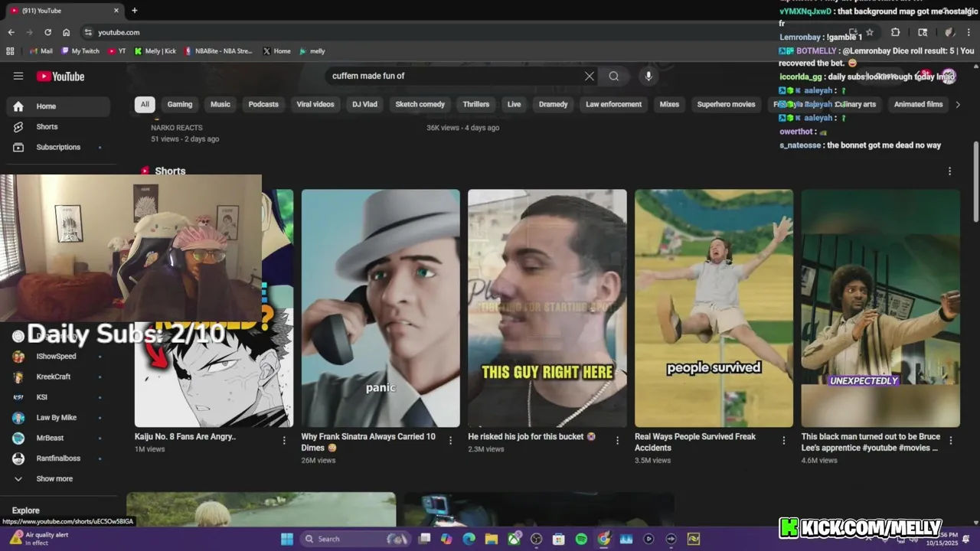
Task: Open options for the Frank Sinatra short
Action: (x=450, y=440)
